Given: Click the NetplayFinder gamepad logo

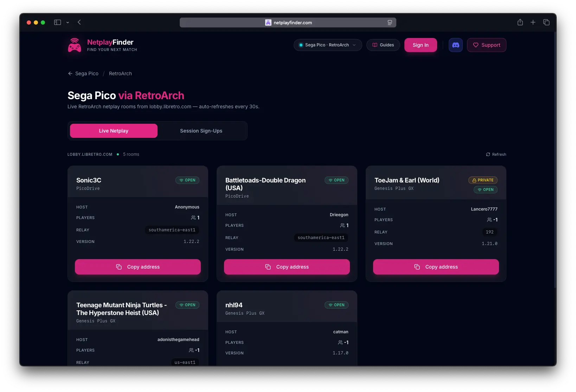Looking at the screenshot, I should [x=75, y=45].
